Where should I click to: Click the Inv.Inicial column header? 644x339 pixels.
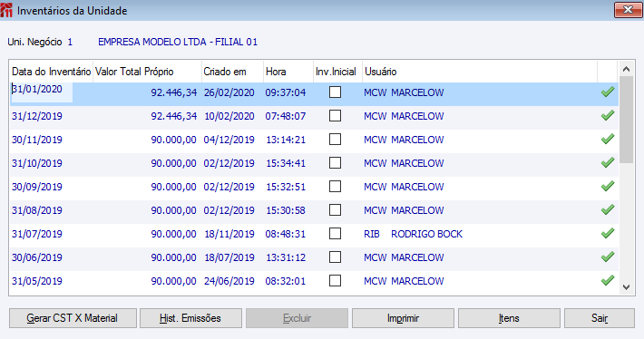tap(337, 72)
